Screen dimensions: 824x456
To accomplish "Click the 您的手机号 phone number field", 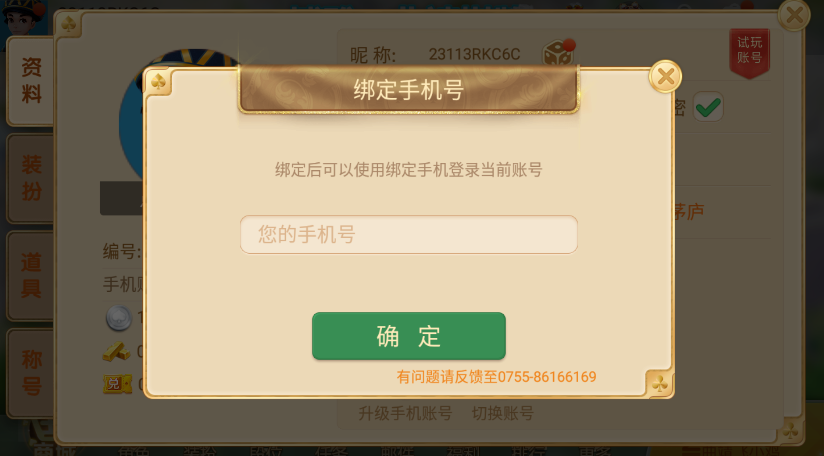I will pyautogui.click(x=409, y=234).
